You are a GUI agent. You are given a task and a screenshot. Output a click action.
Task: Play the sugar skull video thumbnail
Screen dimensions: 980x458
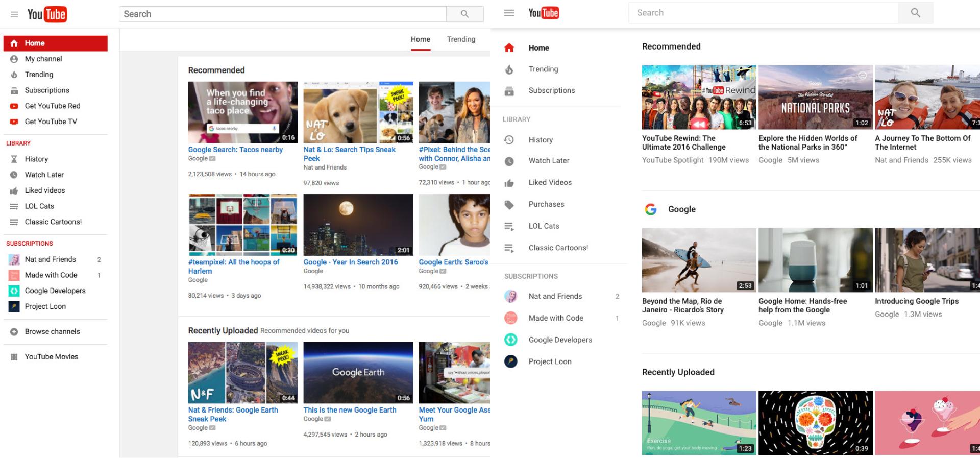[815, 423]
